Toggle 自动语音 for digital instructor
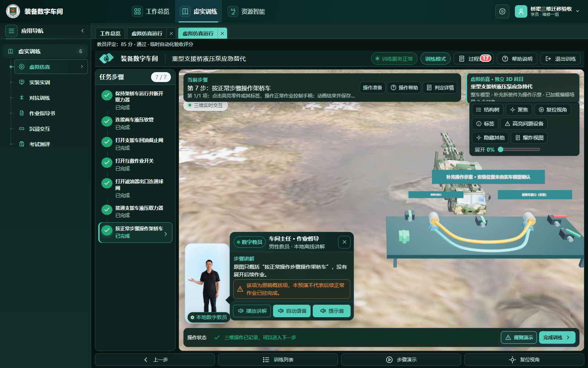This screenshot has width=588, height=368. point(292,311)
